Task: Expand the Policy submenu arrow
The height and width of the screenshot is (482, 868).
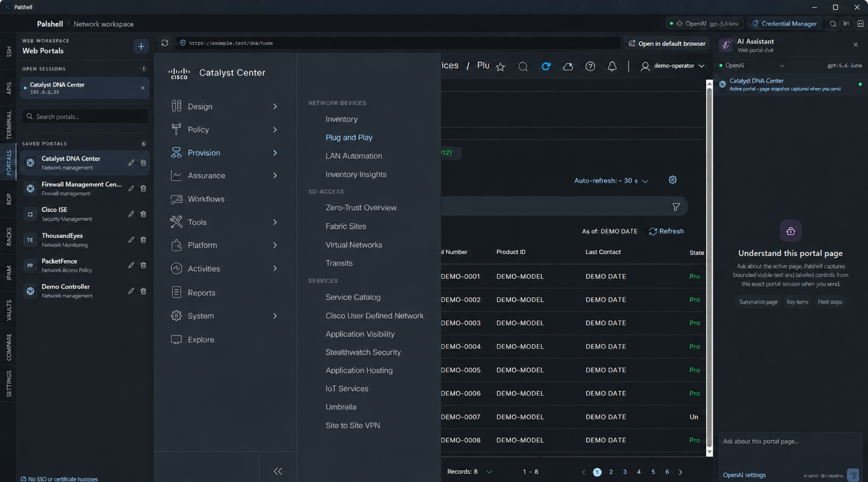Action: [x=275, y=130]
